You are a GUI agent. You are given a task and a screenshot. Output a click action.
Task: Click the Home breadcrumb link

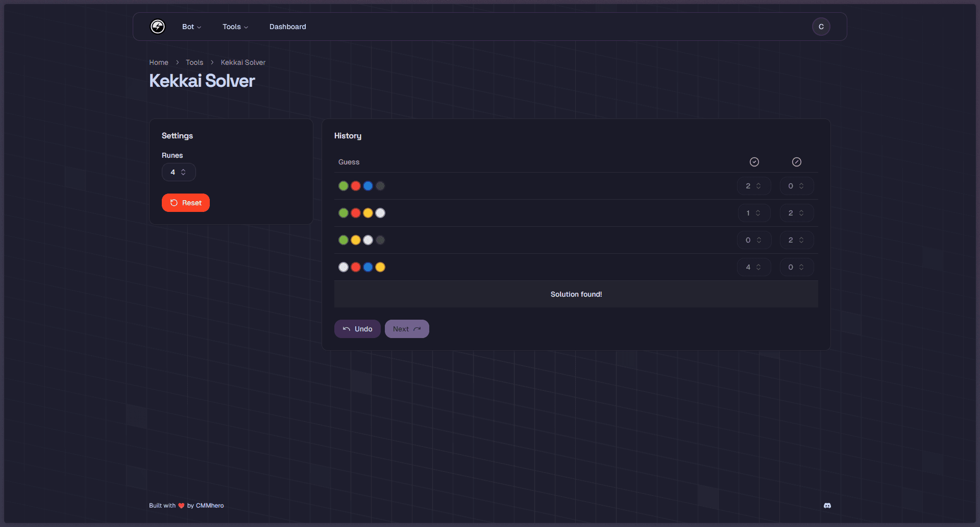(x=158, y=62)
